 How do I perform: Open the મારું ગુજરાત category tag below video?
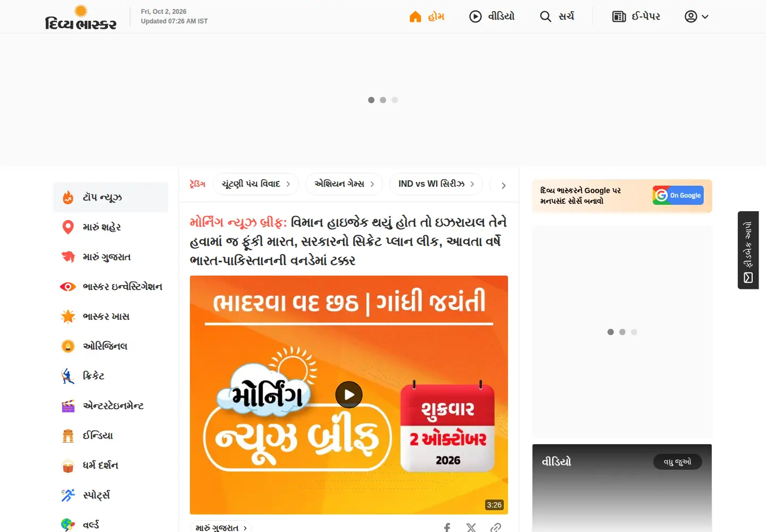click(x=221, y=527)
